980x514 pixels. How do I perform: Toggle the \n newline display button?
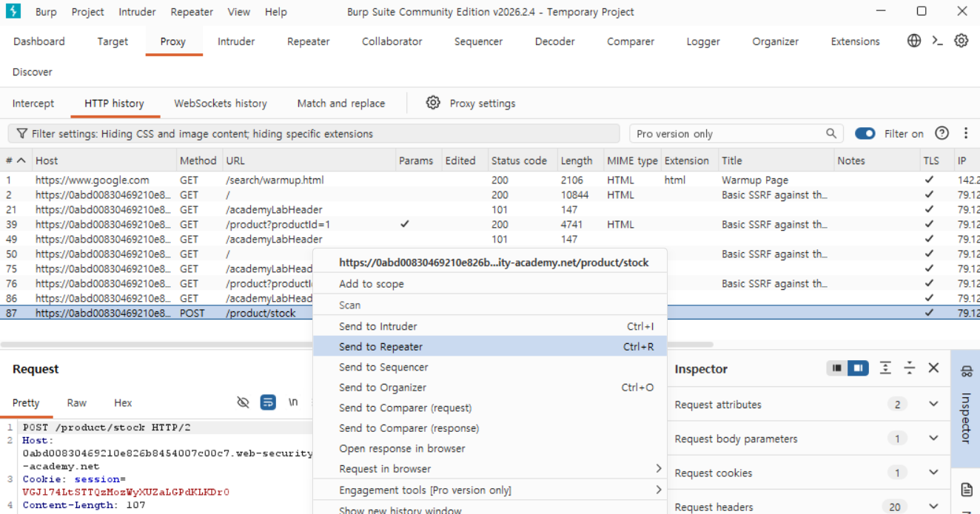[293, 402]
